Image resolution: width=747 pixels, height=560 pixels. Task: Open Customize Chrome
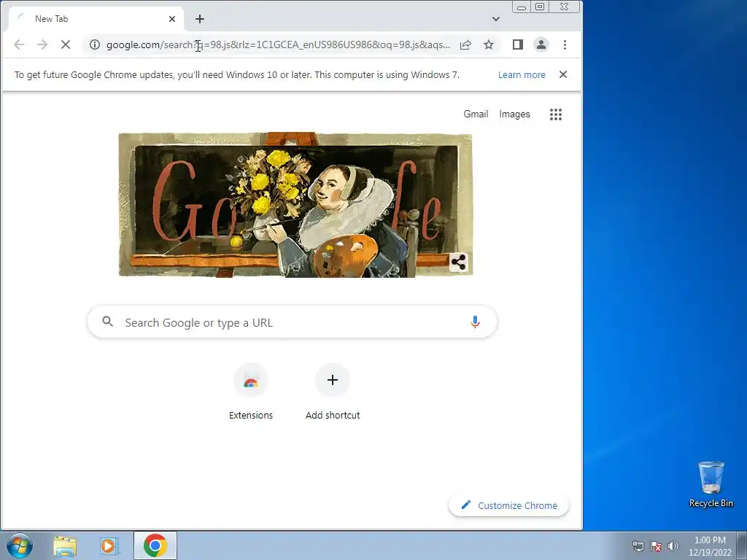508,505
